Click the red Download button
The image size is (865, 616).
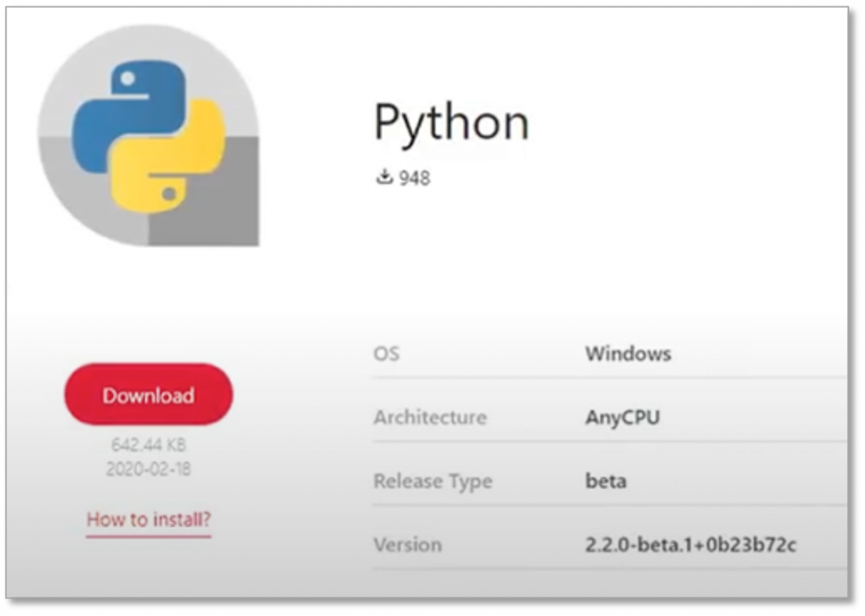pos(149,394)
